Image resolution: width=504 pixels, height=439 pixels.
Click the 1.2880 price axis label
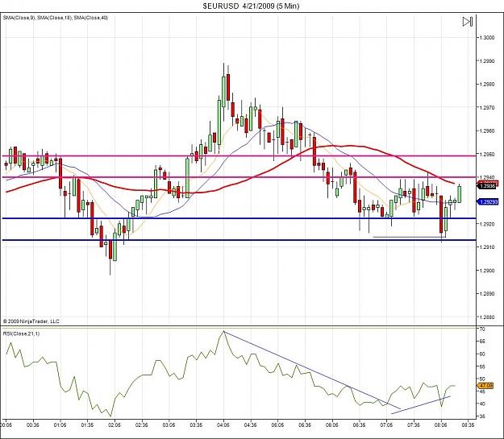click(486, 317)
